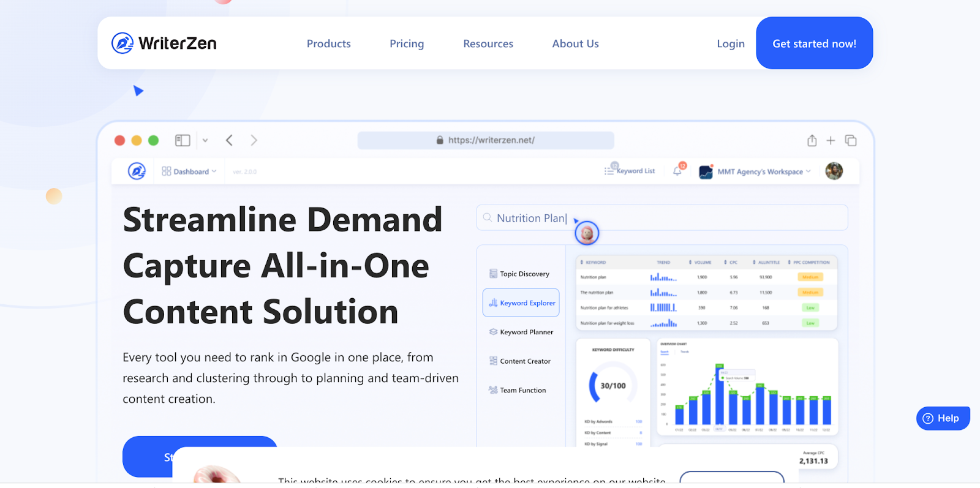Sort by VOLUME column header
The image size is (980, 488).
[700, 262]
